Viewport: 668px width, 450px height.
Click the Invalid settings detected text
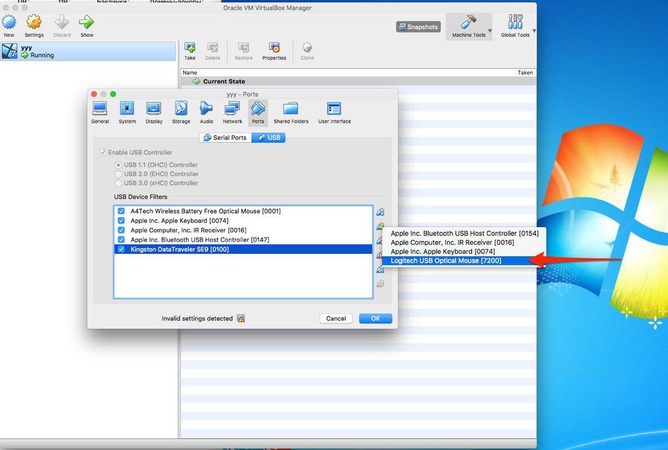pyautogui.click(x=197, y=318)
